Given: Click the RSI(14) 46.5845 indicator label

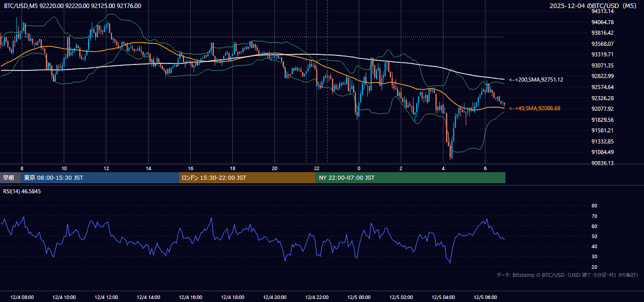Looking at the screenshot, I should tap(22, 192).
